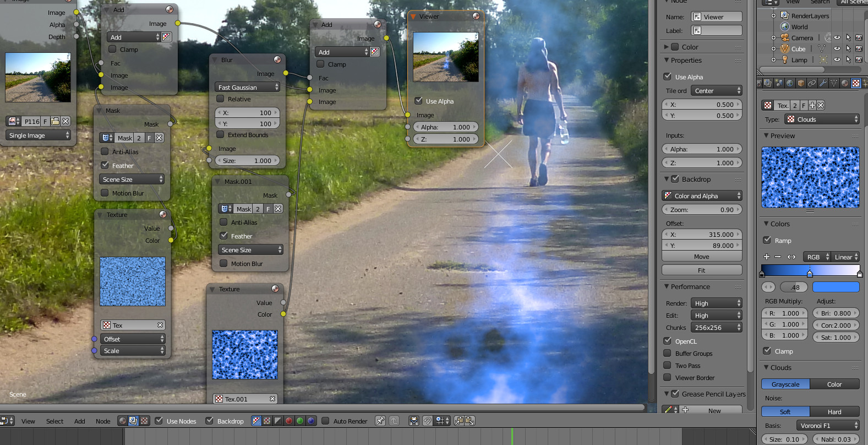Set cloud noise to Hard
Image resolution: width=868 pixels, height=445 pixels.
click(834, 411)
